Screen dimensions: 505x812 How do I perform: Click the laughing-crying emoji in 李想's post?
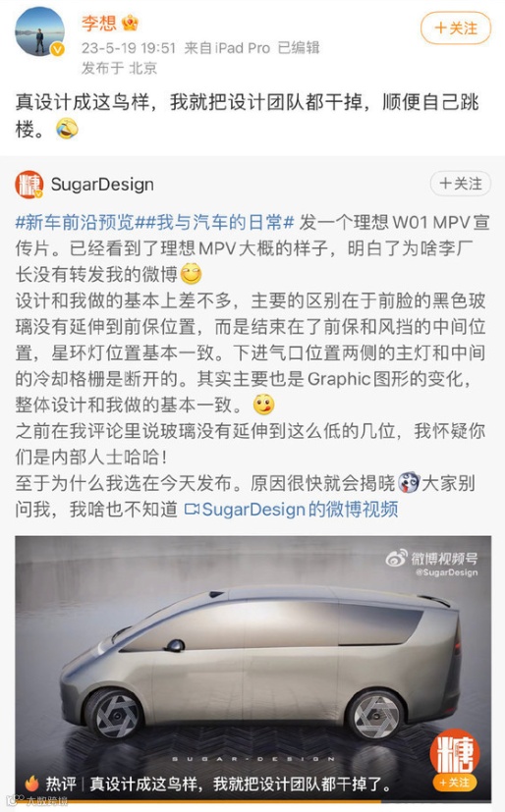(x=67, y=129)
